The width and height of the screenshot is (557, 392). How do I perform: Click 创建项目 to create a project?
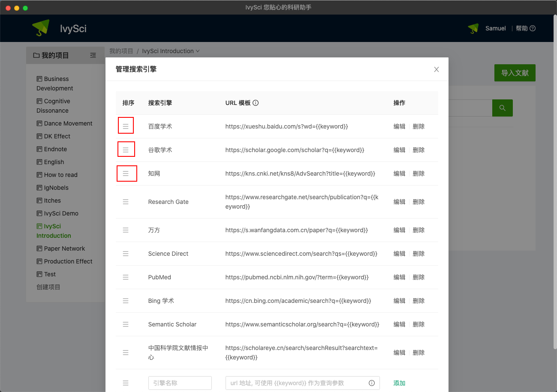tap(48, 287)
